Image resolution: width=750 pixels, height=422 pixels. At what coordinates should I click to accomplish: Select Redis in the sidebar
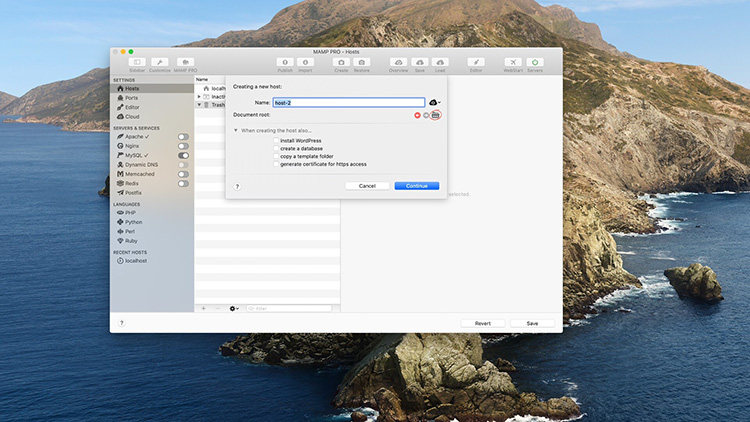tap(128, 183)
